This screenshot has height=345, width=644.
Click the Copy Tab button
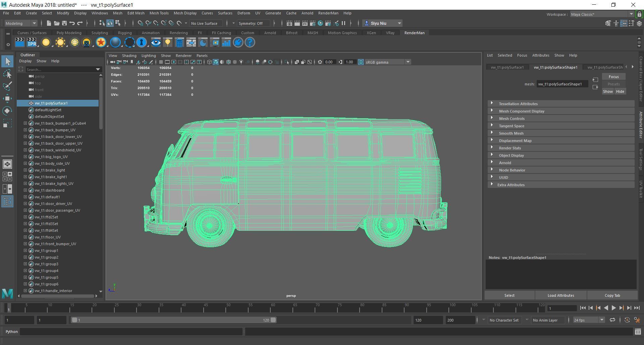[612, 295]
